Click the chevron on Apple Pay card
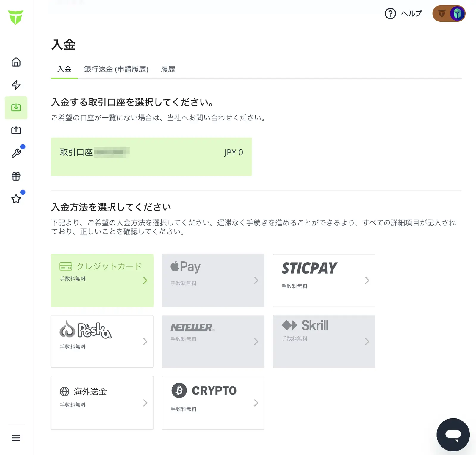Image resolution: width=476 pixels, height=455 pixels. 256,280
